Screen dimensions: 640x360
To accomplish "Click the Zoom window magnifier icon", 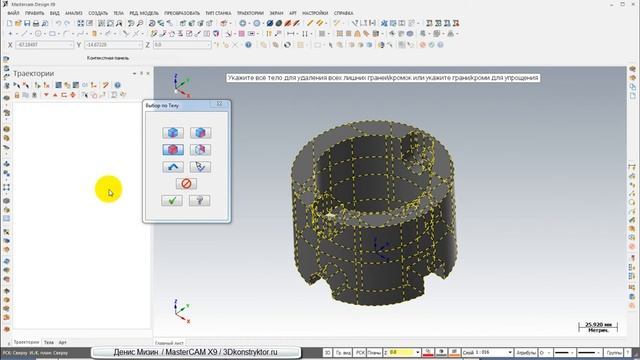I will (x=119, y=24).
